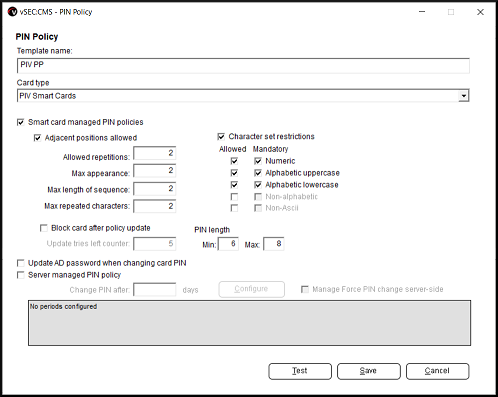Enable Block card after policy update
Viewport: 498px width, 397px height.
44,228
